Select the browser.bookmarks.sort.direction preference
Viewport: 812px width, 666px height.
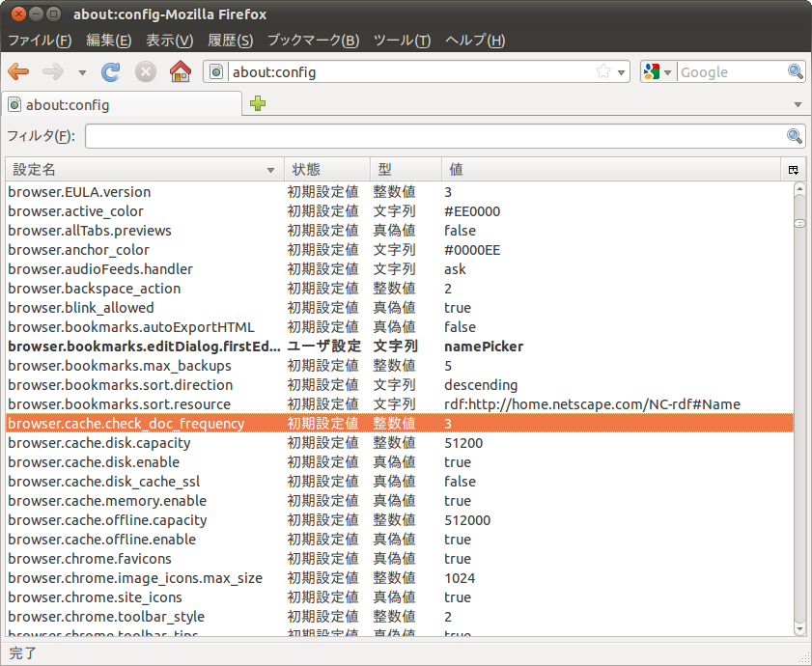400,385
